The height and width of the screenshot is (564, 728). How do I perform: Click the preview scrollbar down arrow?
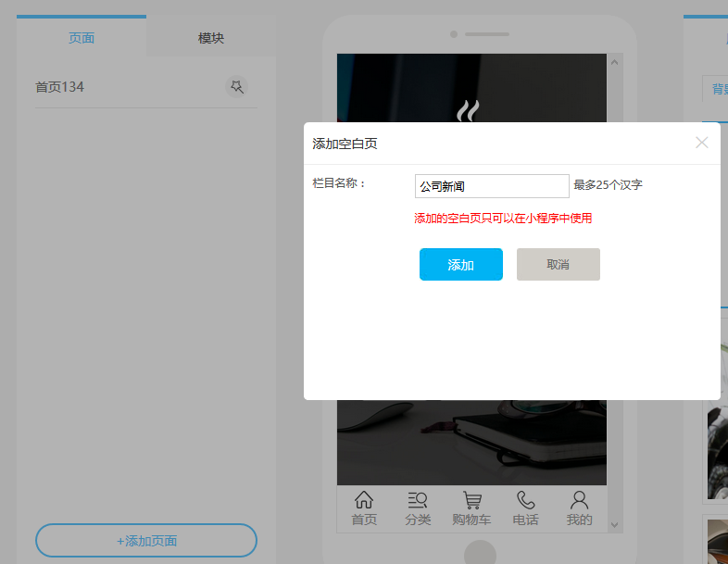[614, 525]
